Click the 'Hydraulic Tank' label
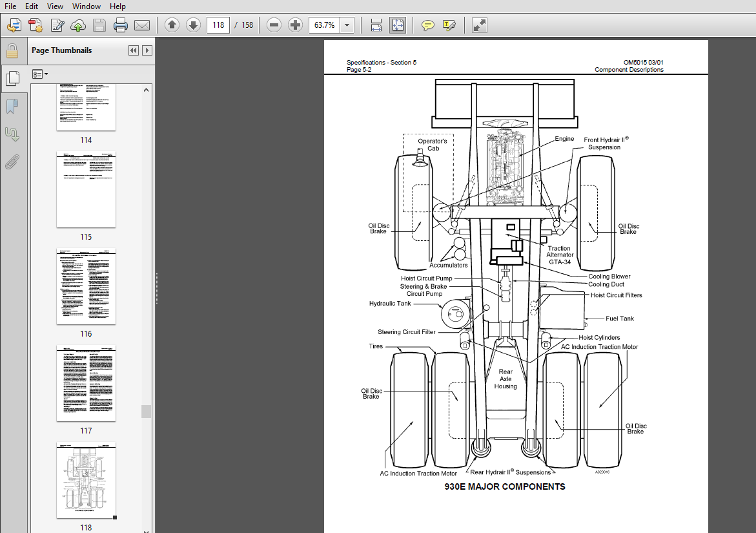 click(390, 304)
